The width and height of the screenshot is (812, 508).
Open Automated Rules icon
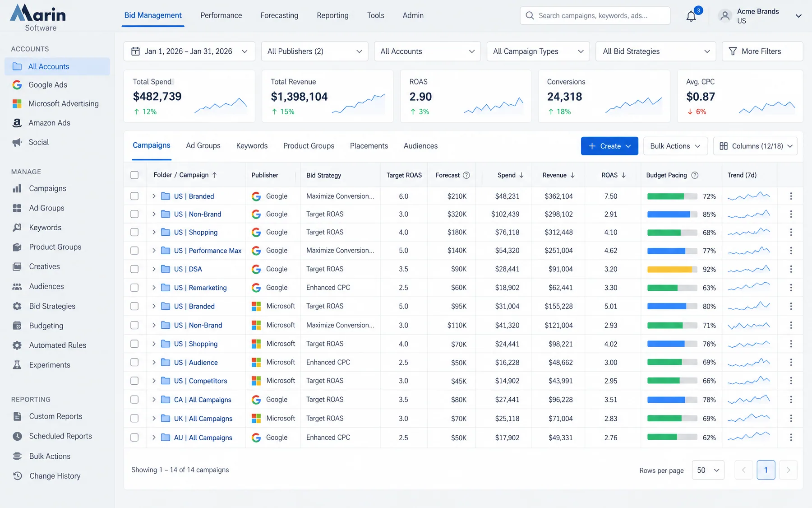click(17, 345)
